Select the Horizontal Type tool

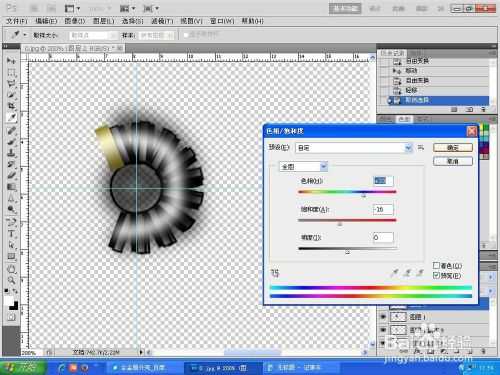coord(11,234)
